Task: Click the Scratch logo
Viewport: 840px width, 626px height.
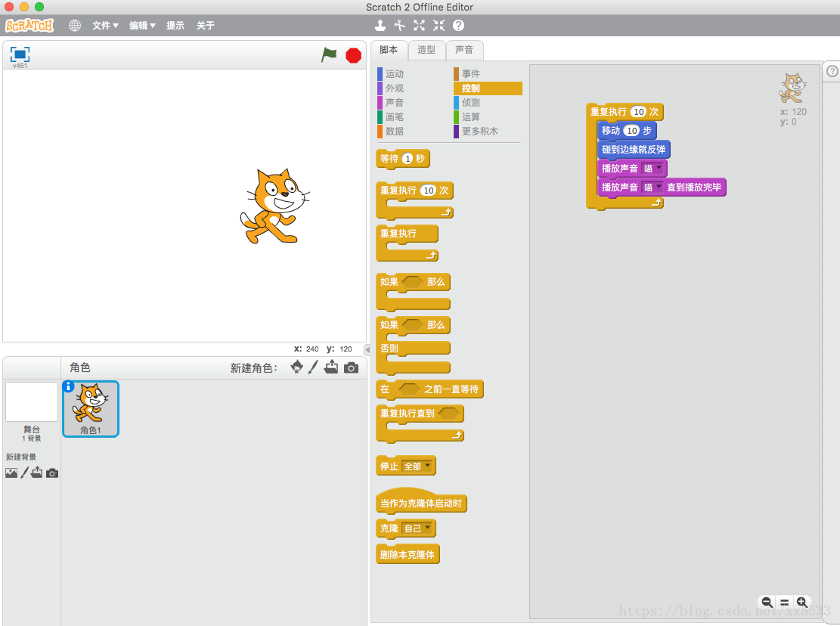Action: [x=29, y=25]
